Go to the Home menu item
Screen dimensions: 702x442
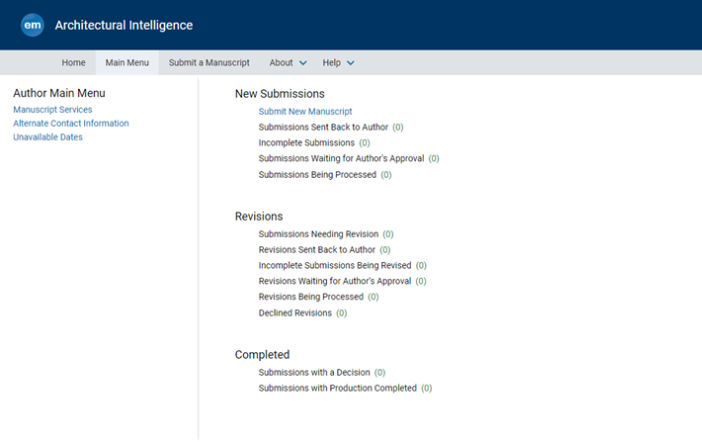pos(73,63)
